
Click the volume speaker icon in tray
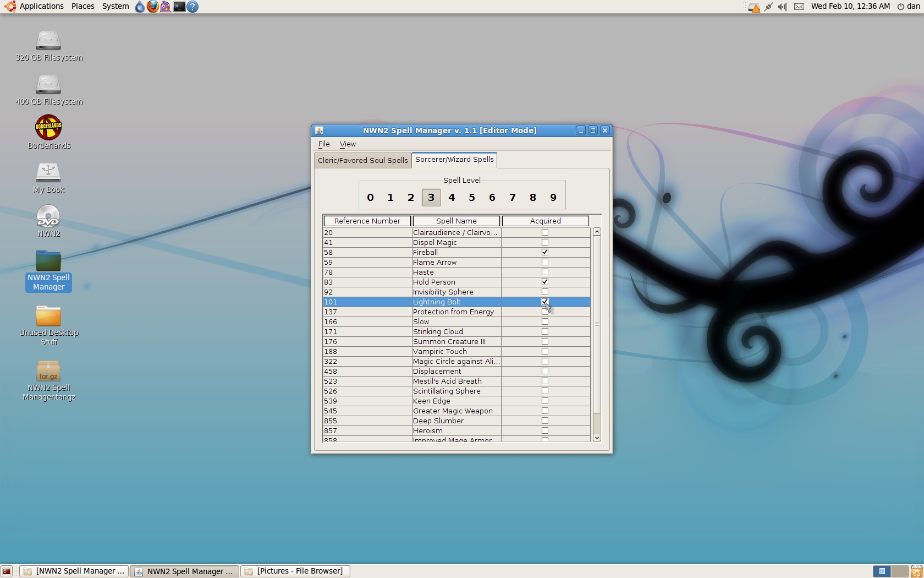(782, 7)
